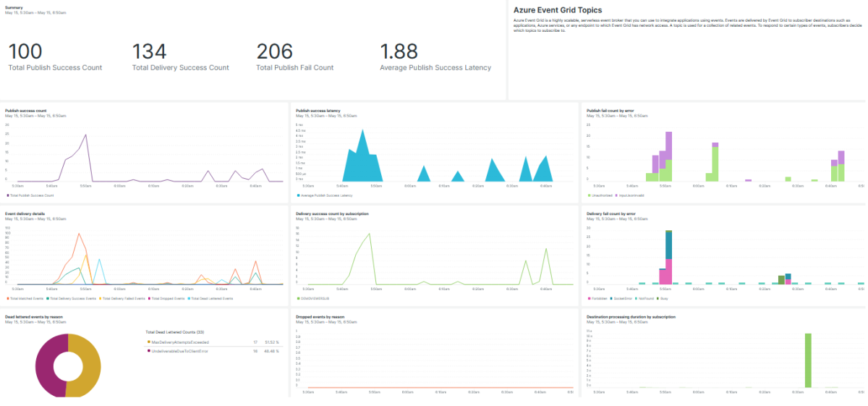Toggle the Busy legend entry
The height and width of the screenshot is (406, 868).
pos(661,298)
